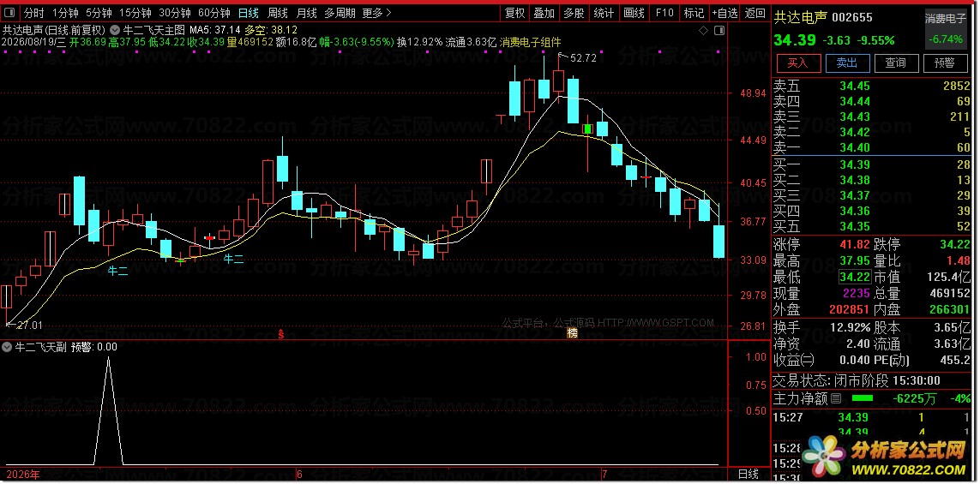Select the 1分钟 period

coord(66,13)
